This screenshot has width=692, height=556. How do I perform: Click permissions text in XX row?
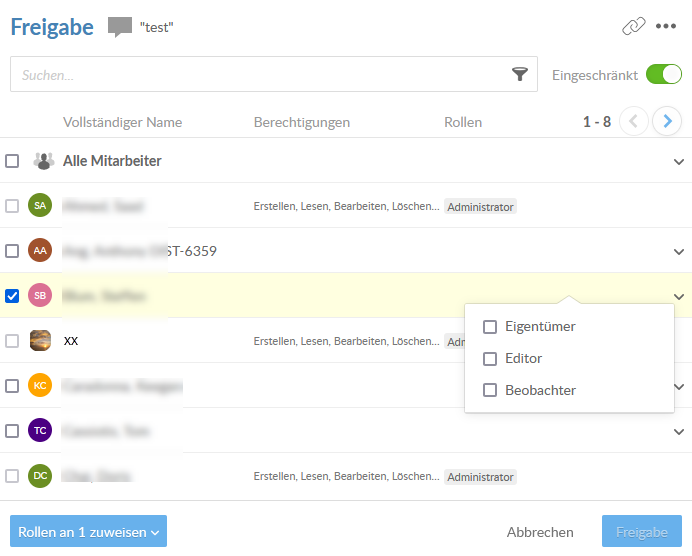point(346,341)
